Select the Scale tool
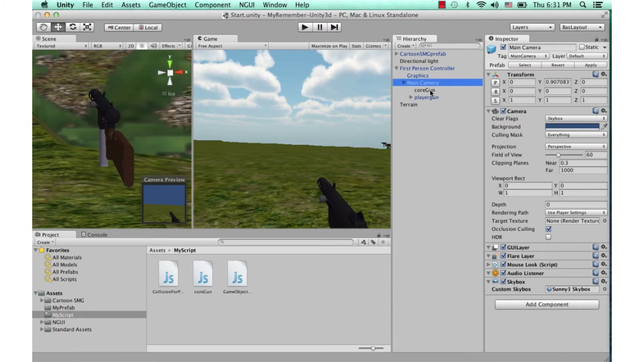Screen dimensions: 644x362 (x=87, y=27)
